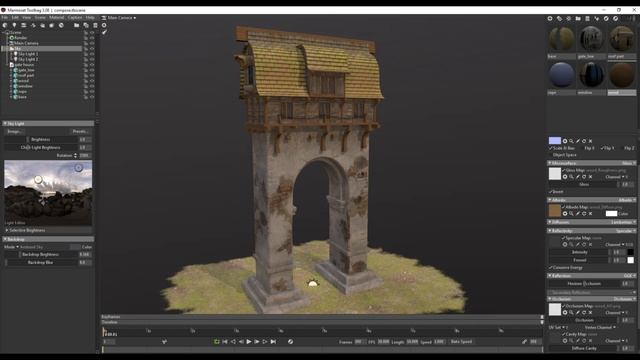Select the roof part mesh in scene tree
Screen dimensions: 640x360
26,76
